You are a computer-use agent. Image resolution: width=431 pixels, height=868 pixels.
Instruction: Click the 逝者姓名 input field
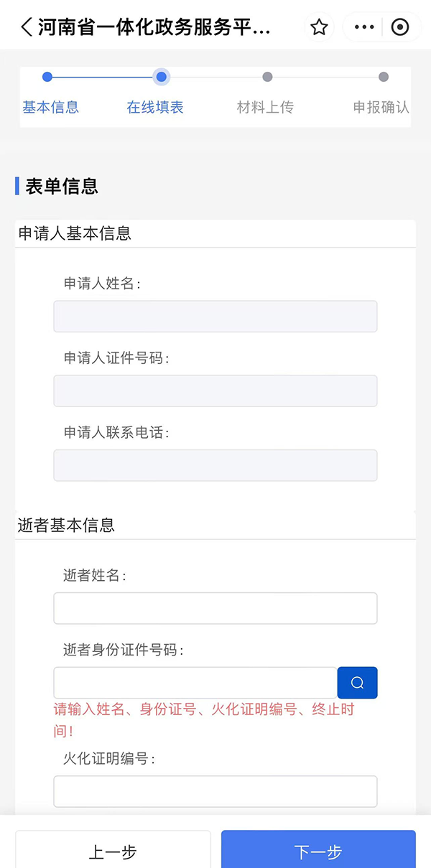click(215, 607)
